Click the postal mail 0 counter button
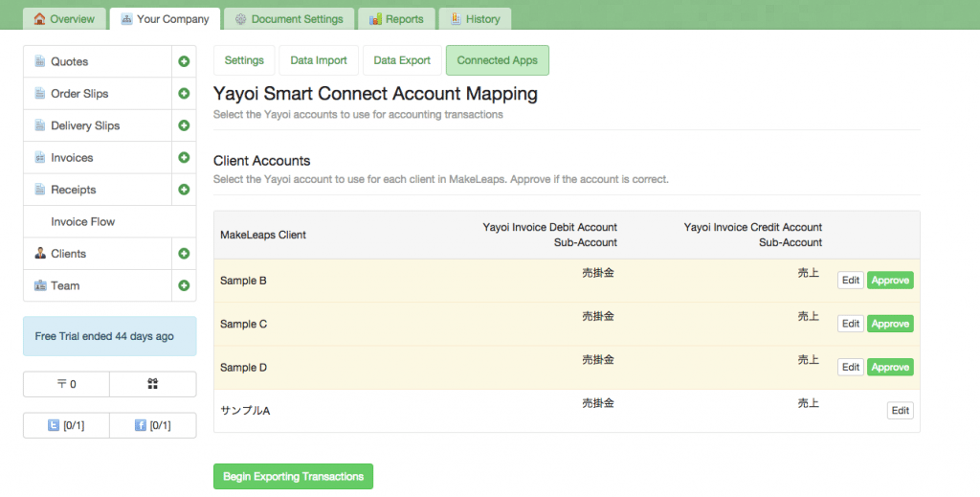This screenshot has width=980, height=497. coord(66,384)
